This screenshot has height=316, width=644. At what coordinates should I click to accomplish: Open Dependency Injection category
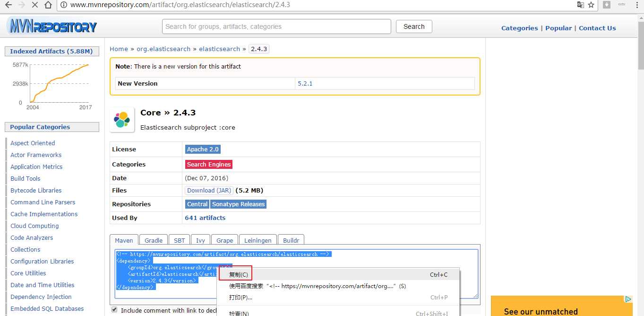coord(41,297)
